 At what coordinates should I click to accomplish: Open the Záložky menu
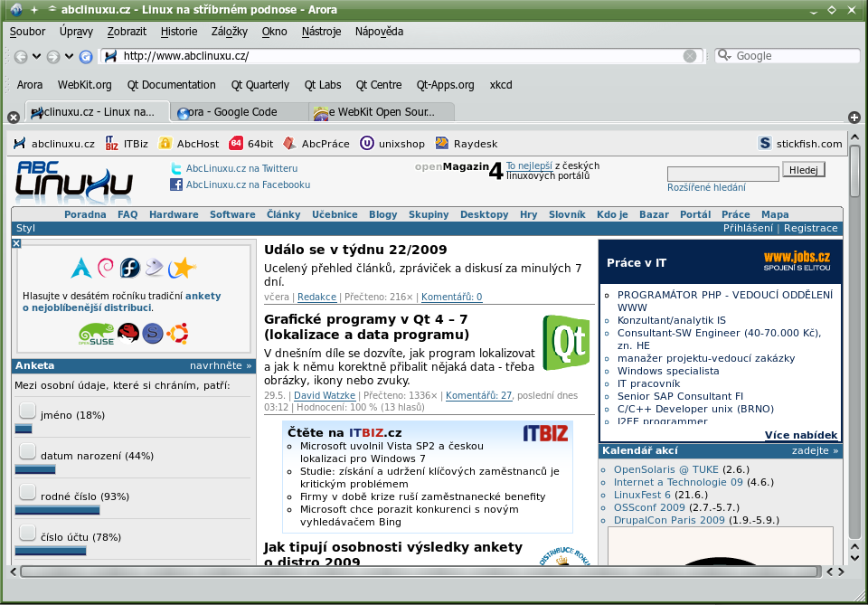[229, 32]
